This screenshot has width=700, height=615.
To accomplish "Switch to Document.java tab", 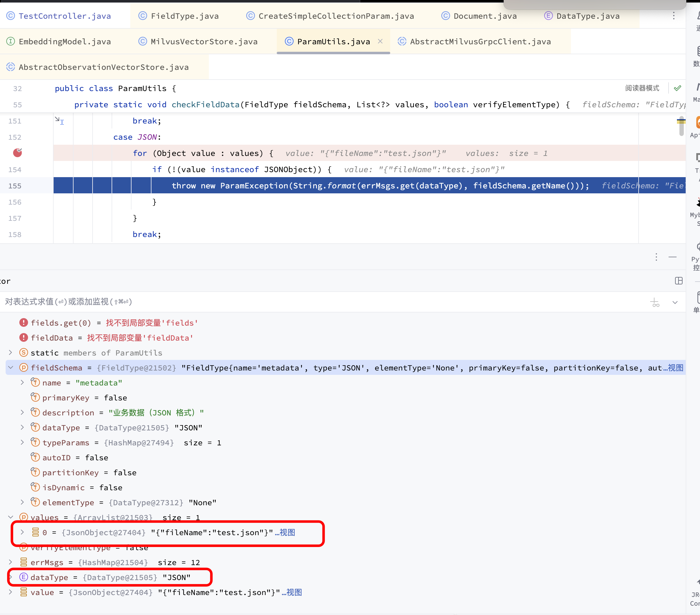I will click(479, 16).
